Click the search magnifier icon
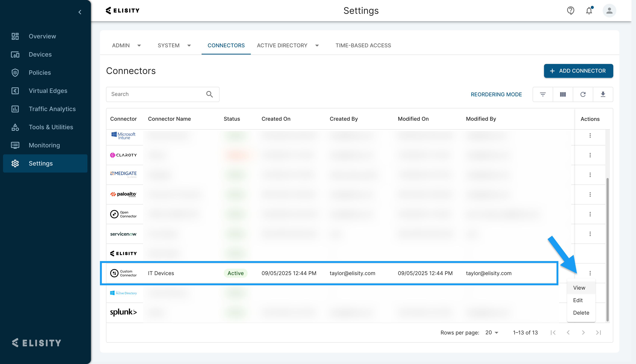 [210, 94]
